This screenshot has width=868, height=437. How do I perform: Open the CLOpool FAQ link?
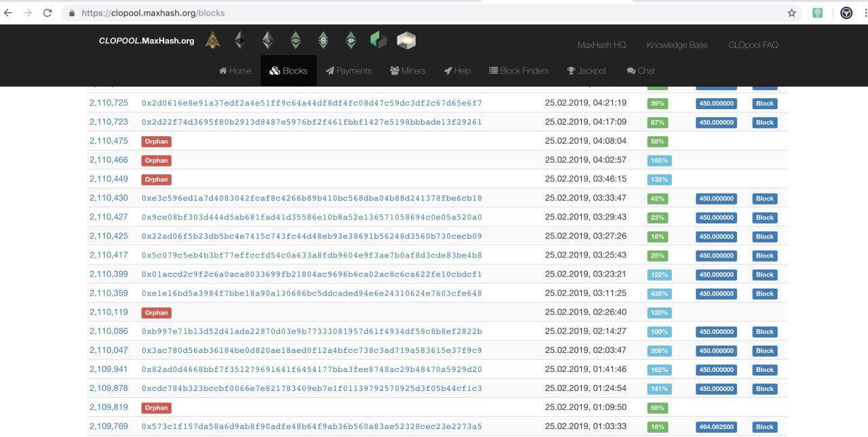pos(753,45)
